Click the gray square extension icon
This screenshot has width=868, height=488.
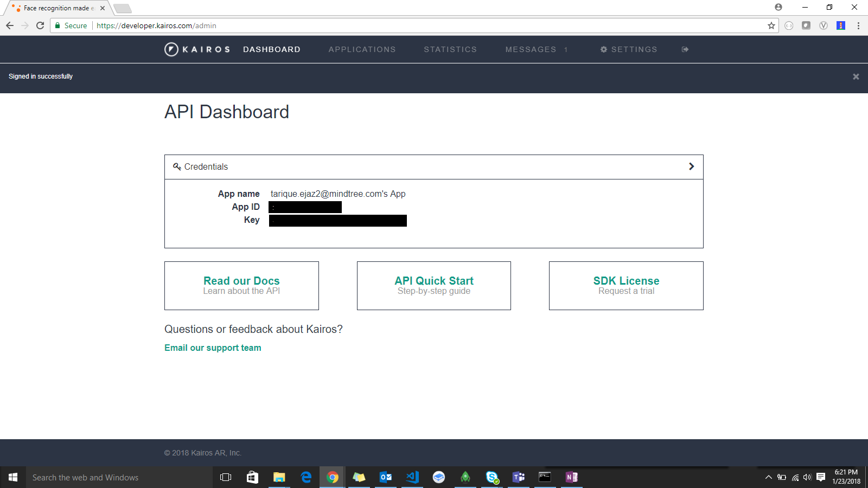[806, 25]
